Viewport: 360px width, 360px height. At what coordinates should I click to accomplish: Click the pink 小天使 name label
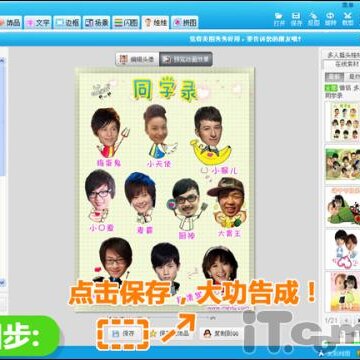coord(159,164)
